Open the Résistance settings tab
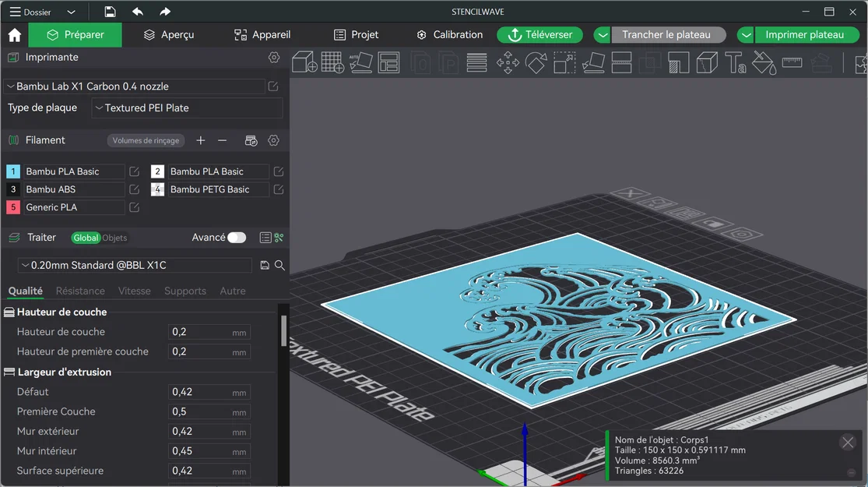This screenshot has width=868, height=487. click(x=80, y=291)
